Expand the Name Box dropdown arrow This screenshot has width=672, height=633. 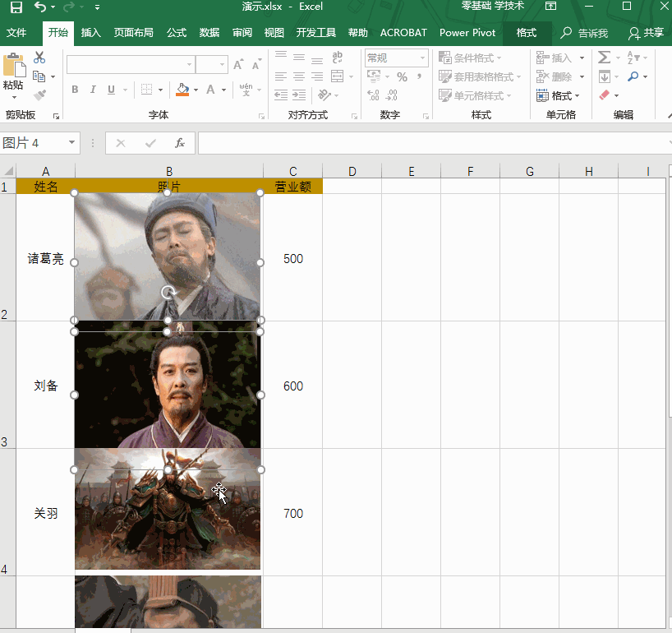coord(71,142)
